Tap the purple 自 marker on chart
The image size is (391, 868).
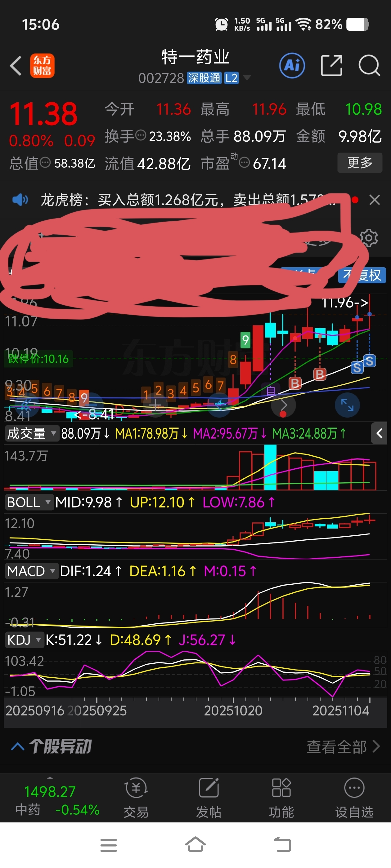(x=270, y=391)
